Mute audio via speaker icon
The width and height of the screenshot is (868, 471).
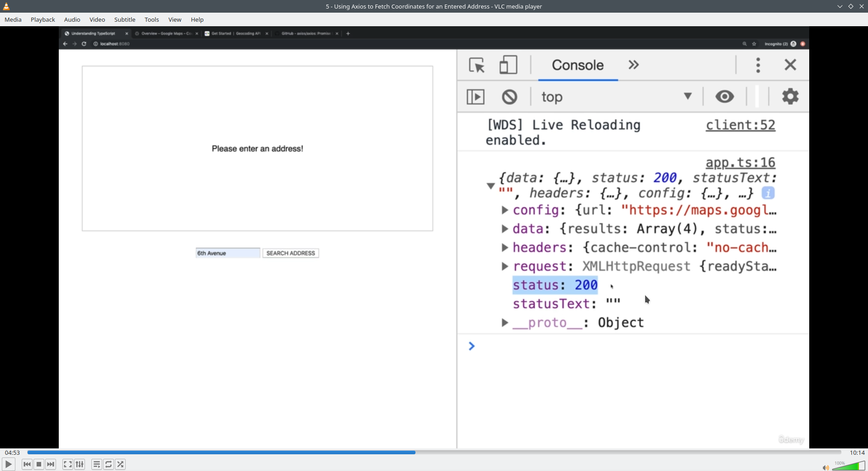tap(826, 467)
